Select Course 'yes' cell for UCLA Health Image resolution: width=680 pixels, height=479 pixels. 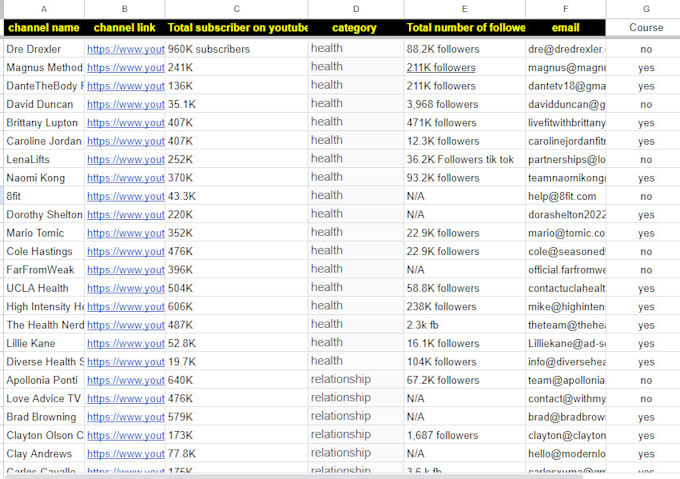(646, 288)
